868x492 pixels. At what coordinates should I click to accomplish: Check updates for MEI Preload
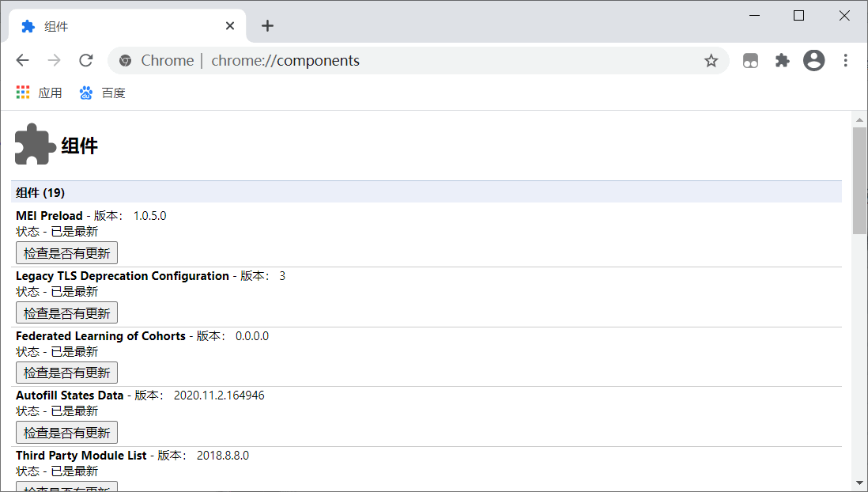(x=66, y=252)
